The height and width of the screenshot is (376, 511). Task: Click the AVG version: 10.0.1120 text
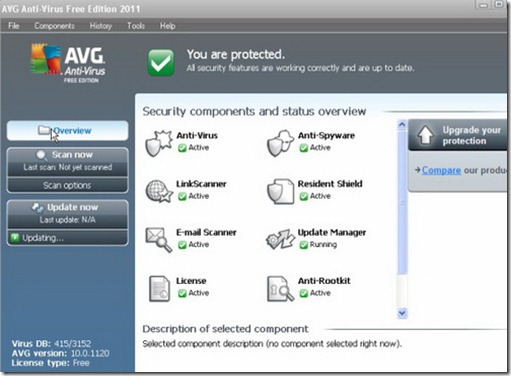(60, 353)
